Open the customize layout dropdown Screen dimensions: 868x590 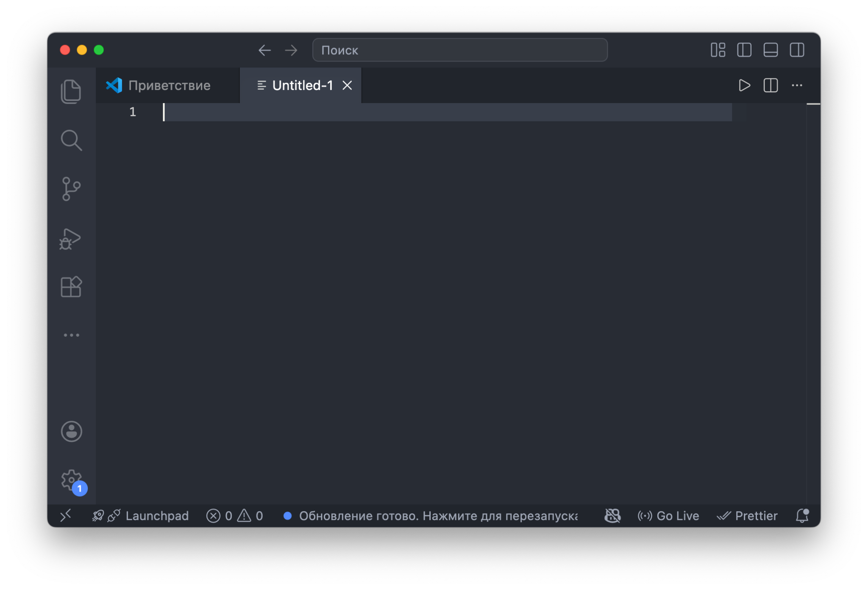[718, 50]
